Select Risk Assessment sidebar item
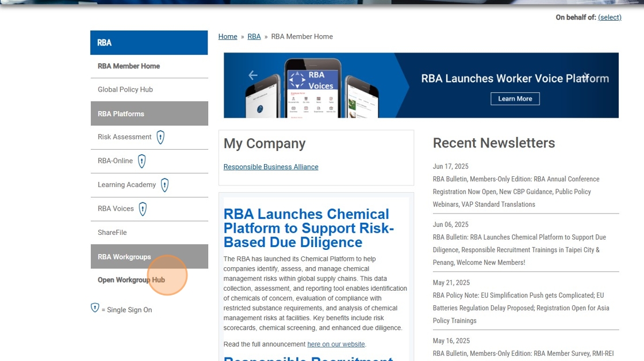The height and width of the screenshot is (361, 644). point(124,137)
